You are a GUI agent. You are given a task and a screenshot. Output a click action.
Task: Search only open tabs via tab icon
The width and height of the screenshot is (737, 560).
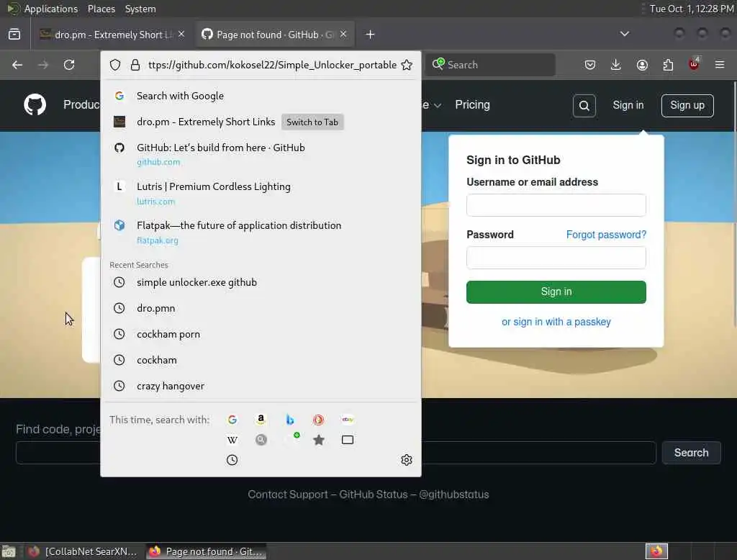348,440
